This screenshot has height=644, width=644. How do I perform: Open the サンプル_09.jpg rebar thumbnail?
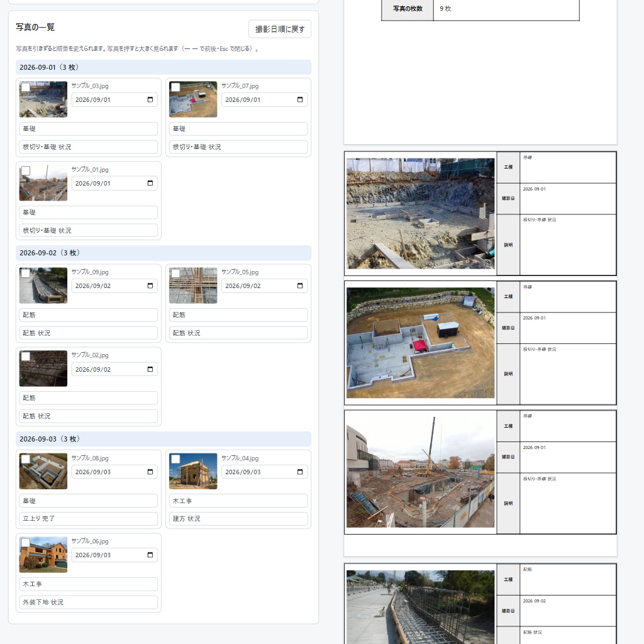point(43,286)
